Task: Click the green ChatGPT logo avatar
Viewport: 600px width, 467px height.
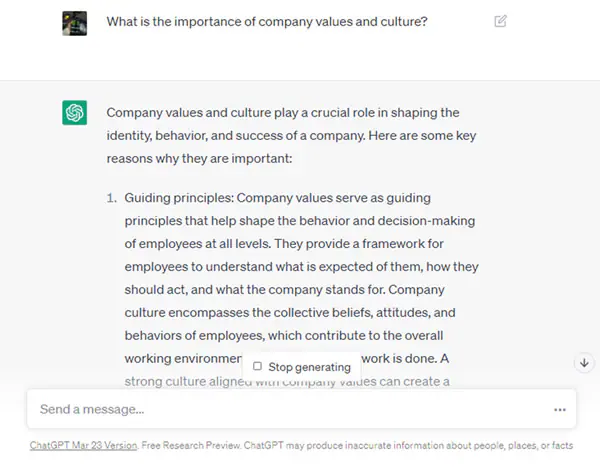Action: coord(74,113)
